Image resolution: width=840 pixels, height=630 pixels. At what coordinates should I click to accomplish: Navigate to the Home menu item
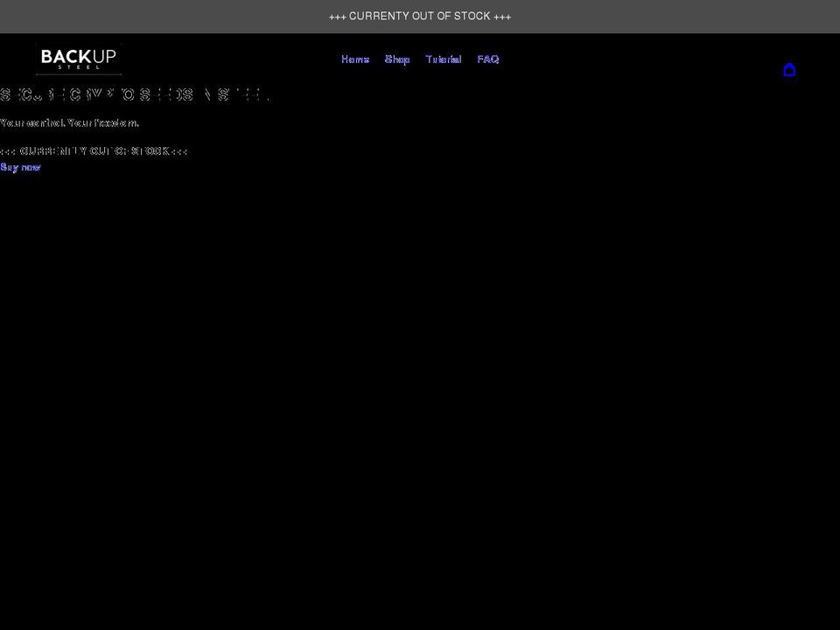355,59
